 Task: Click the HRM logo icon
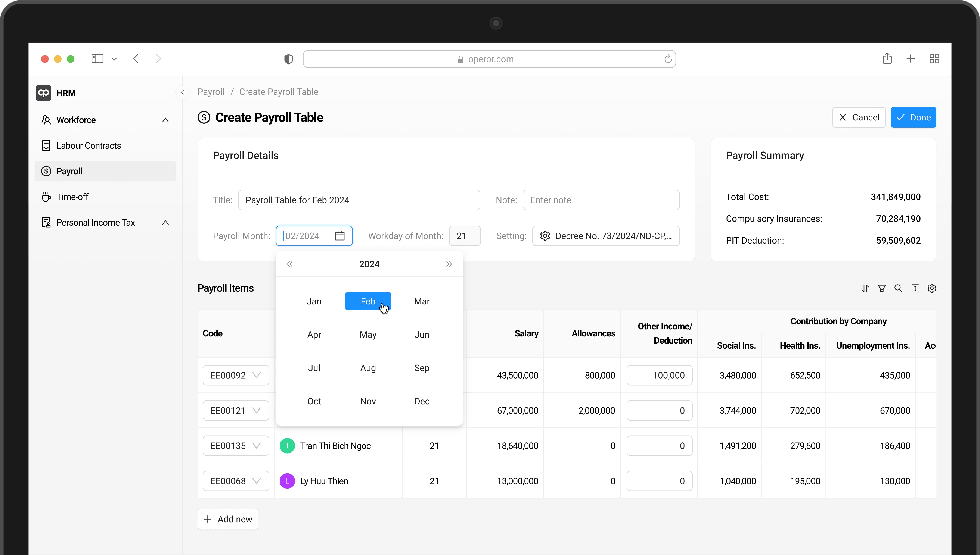tap(43, 93)
